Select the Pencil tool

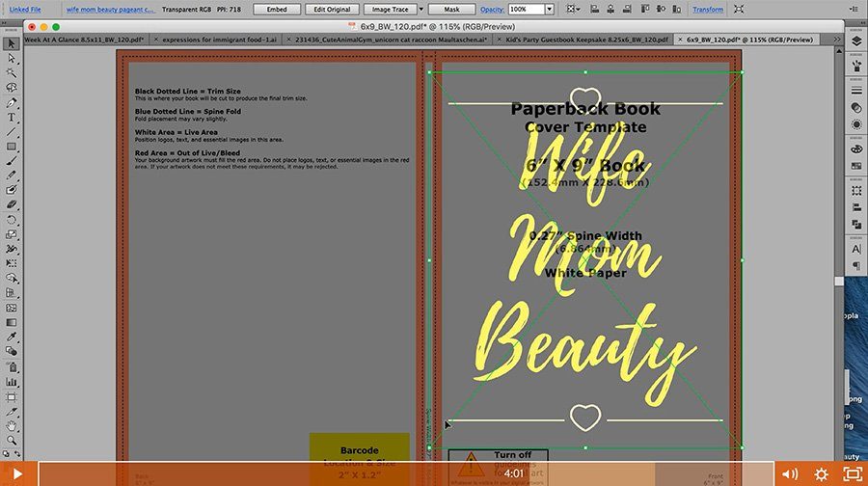pyautogui.click(x=11, y=175)
